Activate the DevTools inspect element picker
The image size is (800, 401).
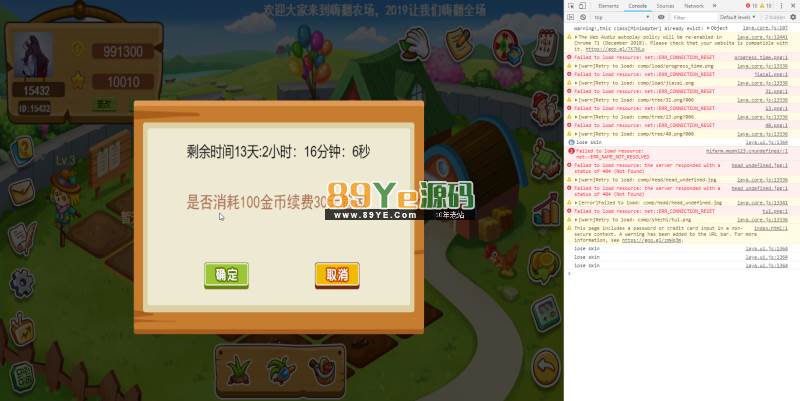571,6
